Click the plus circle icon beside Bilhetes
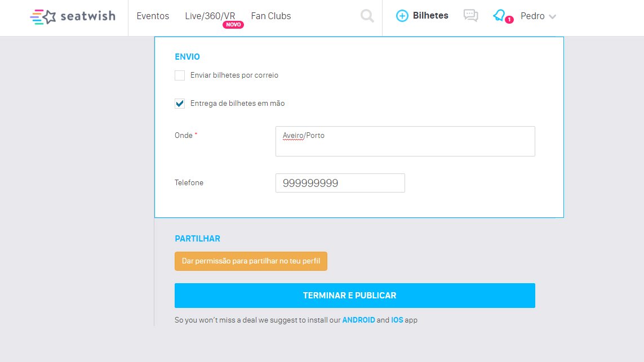Screen dimensions: 644x362 (402, 16)
